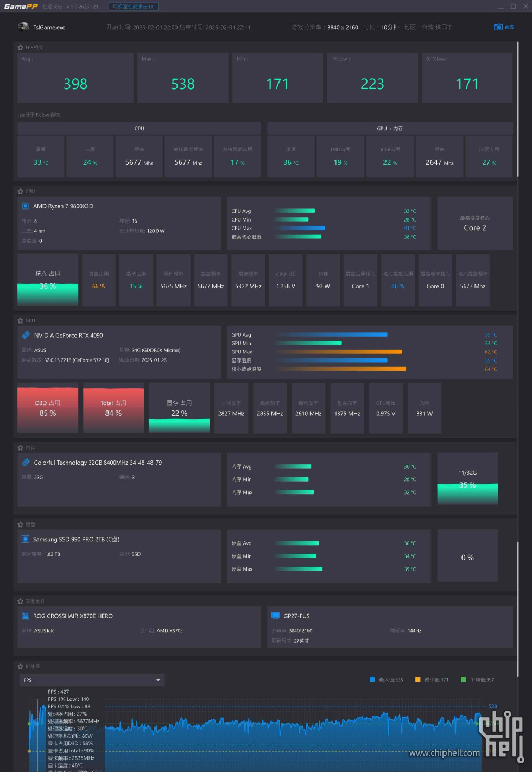Viewport: 532px width, 772px height.
Task: Click the GP27-FUS monitor name
Action: (296, 616)
